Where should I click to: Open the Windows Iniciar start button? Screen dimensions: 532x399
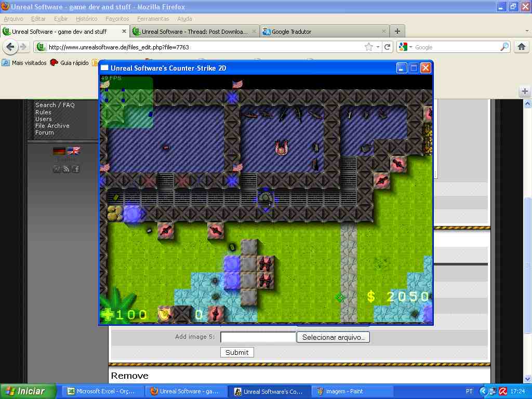click(29, 391)
